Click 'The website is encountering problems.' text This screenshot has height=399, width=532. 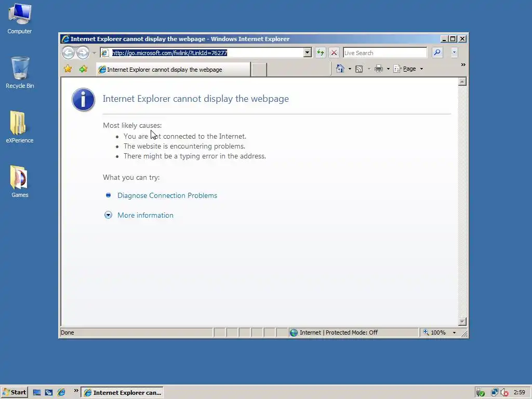184,146
